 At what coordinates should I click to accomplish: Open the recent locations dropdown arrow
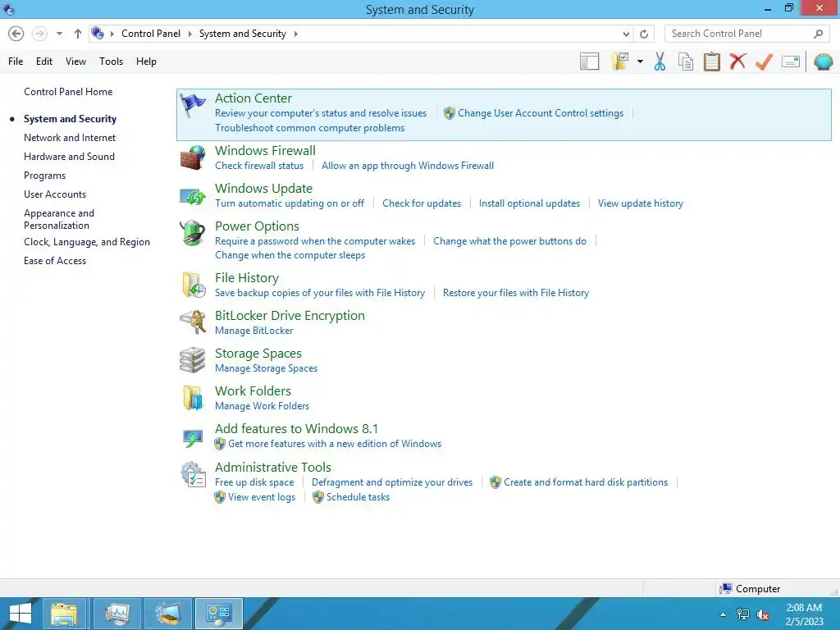59,34
